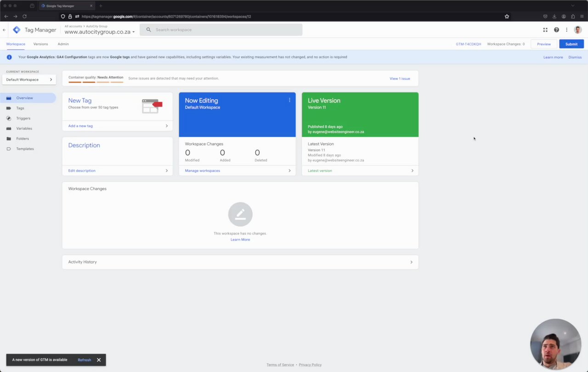Bookmark page with browser star icon
This screenshot has width=588, height=372.
(507, 17)
